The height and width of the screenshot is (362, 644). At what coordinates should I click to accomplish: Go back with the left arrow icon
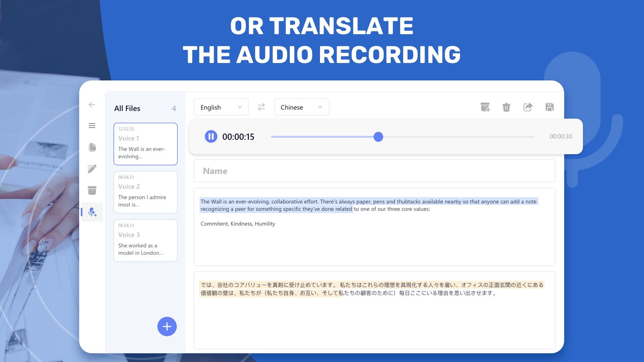click(x=92, y=105)
